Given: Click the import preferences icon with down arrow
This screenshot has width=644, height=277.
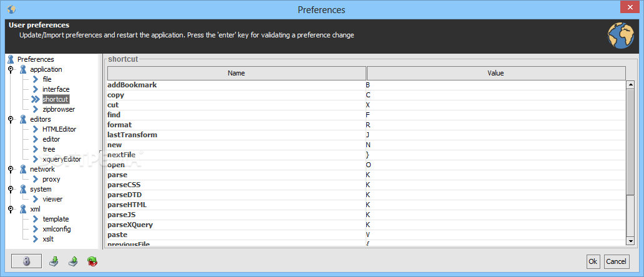Looking at the screenshot, I should 54,261.
